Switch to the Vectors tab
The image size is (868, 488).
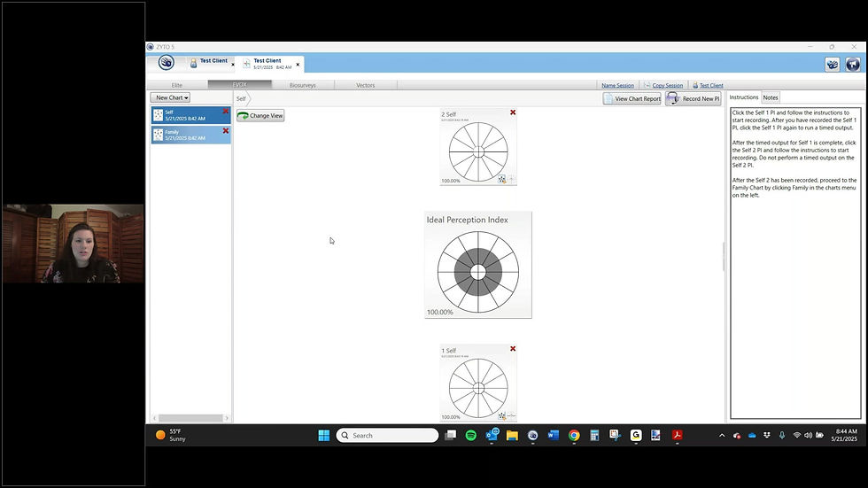[365, 85]
